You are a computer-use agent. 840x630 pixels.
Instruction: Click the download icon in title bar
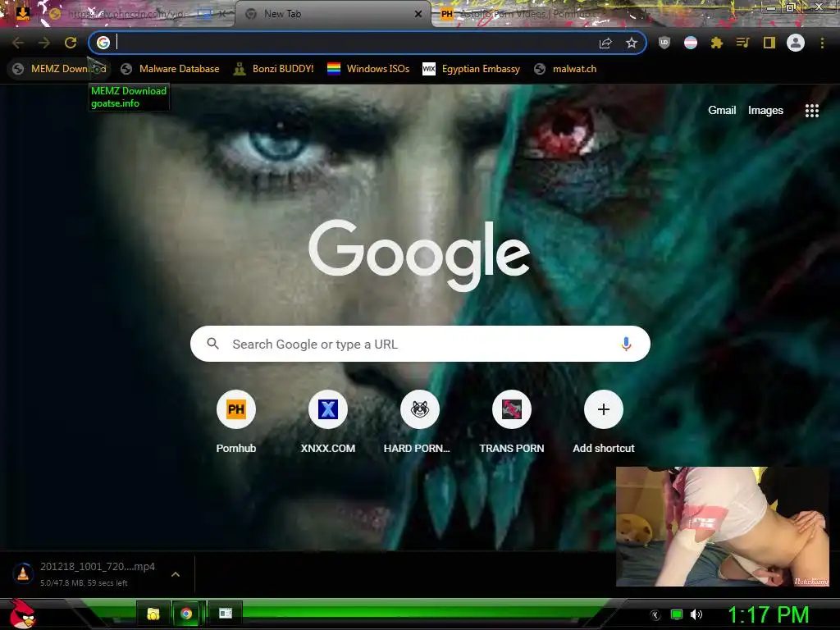(x=22, y=13)
